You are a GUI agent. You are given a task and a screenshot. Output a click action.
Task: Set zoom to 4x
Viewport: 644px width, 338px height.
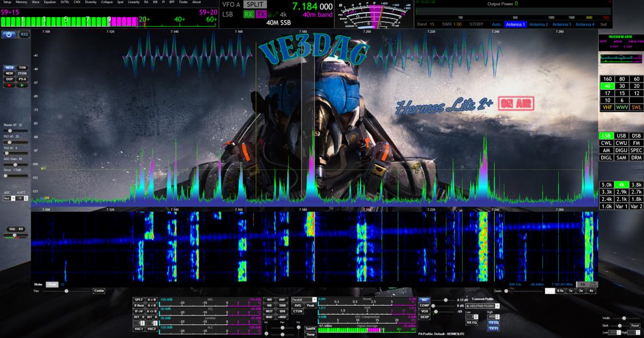pos(591,291)
